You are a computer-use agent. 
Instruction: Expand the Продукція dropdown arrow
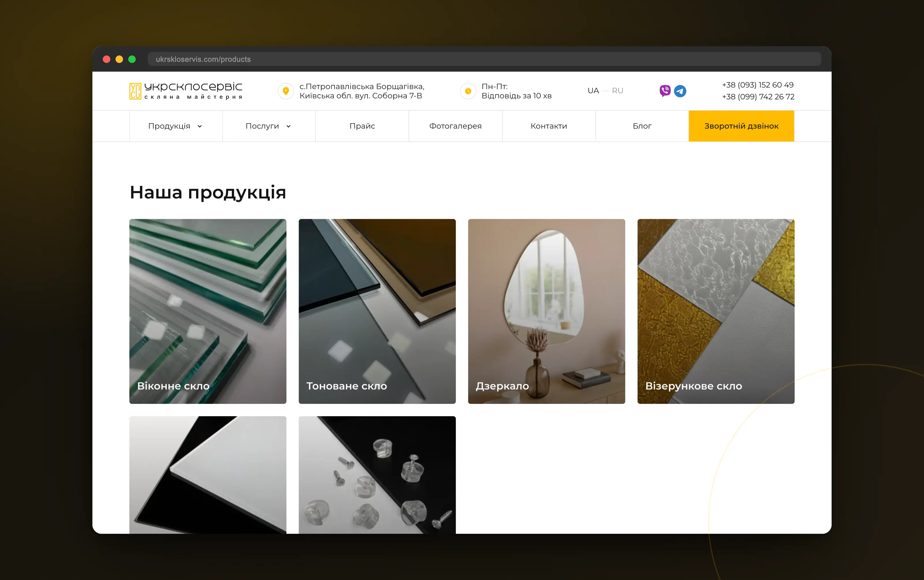[200, 126]
